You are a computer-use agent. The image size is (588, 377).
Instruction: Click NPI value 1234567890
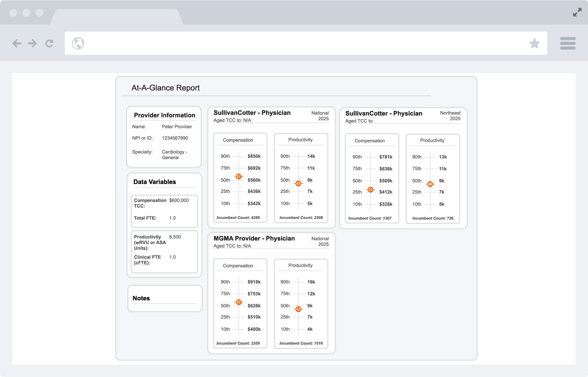click(175, 138)
